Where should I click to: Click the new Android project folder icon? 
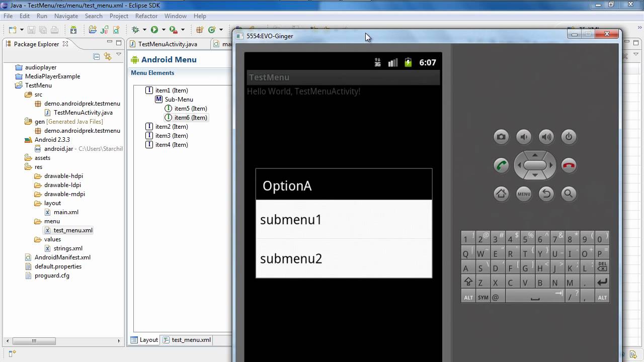point(93,30)
